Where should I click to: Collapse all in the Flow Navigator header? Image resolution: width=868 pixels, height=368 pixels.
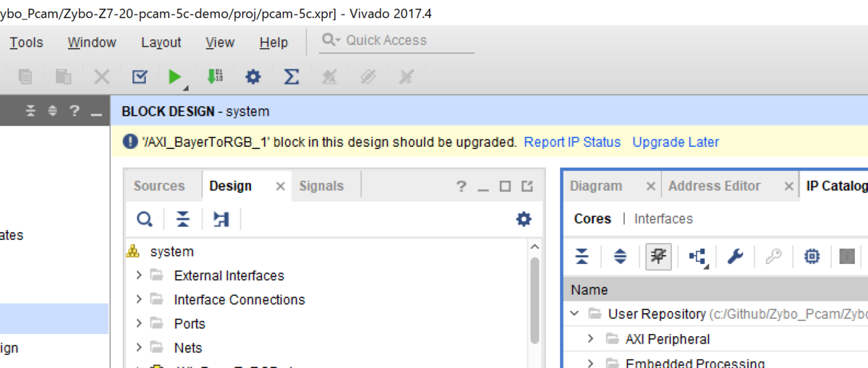pyautogui.click(x=30, y=111)
